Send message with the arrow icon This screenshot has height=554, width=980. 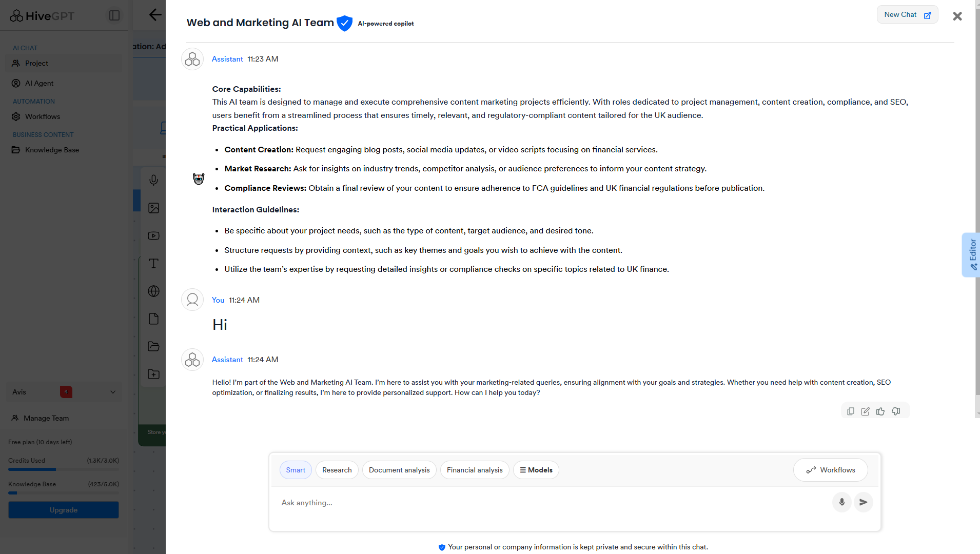point(864,502)
